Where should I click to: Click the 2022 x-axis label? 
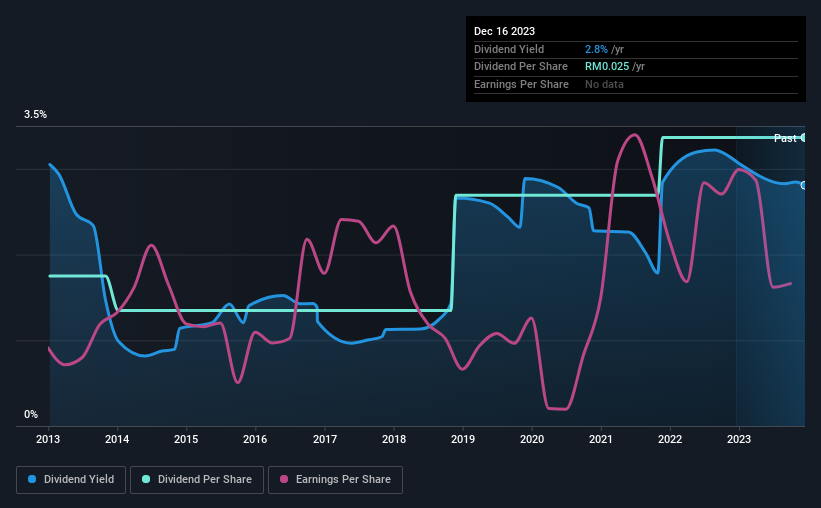point(670,439)
